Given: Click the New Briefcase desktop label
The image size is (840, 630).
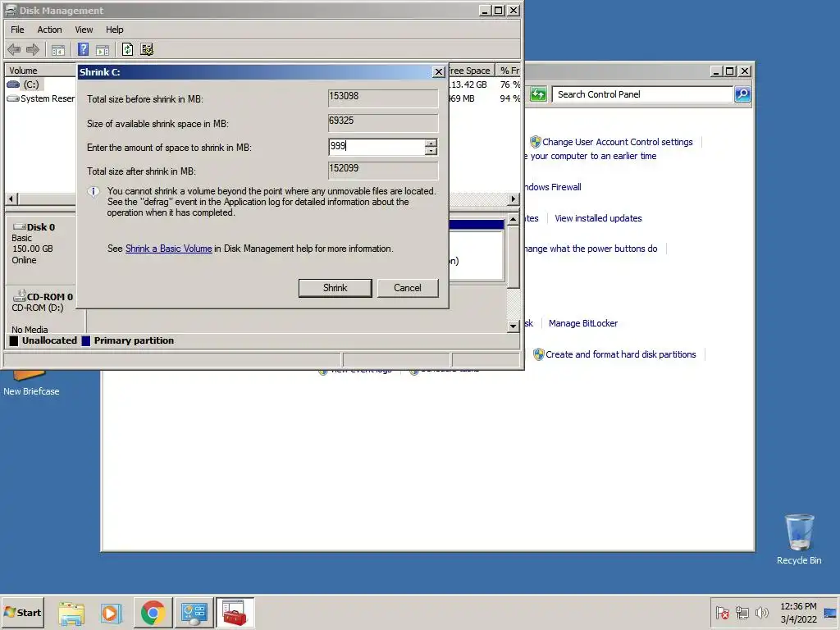Looking at the screenshot, I should tap(31, 391).
